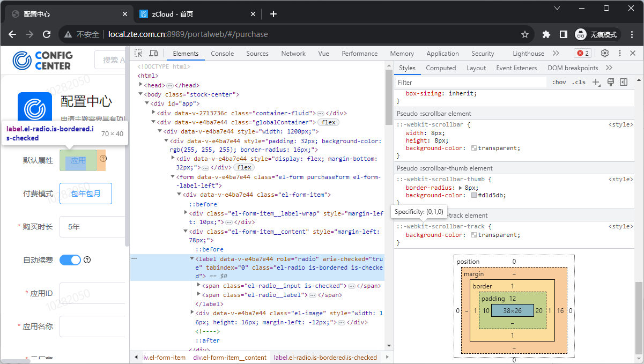The width and height of the screenshot is (644, 364).
Task: Open DevTools settings gear
Action: click(x=605, y=53)
